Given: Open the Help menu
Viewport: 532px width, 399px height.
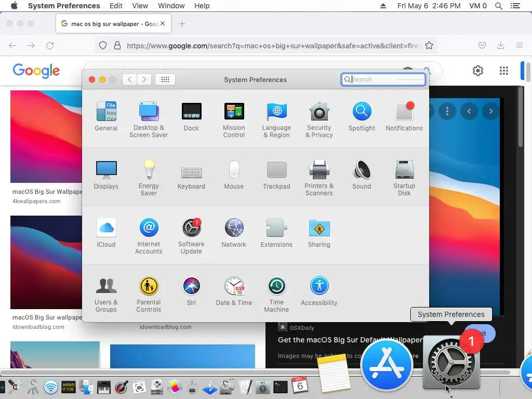Looking at the screenshot, I should click(202, 6).
